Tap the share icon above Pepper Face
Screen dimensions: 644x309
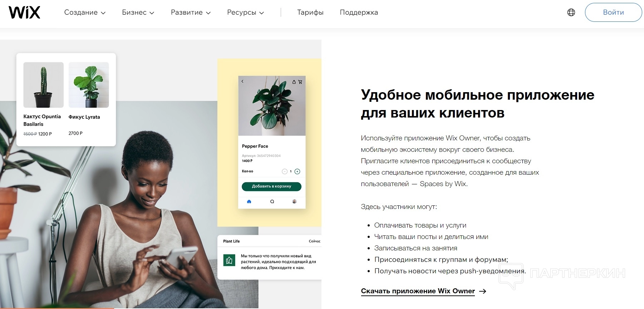(x=294, y=82)
